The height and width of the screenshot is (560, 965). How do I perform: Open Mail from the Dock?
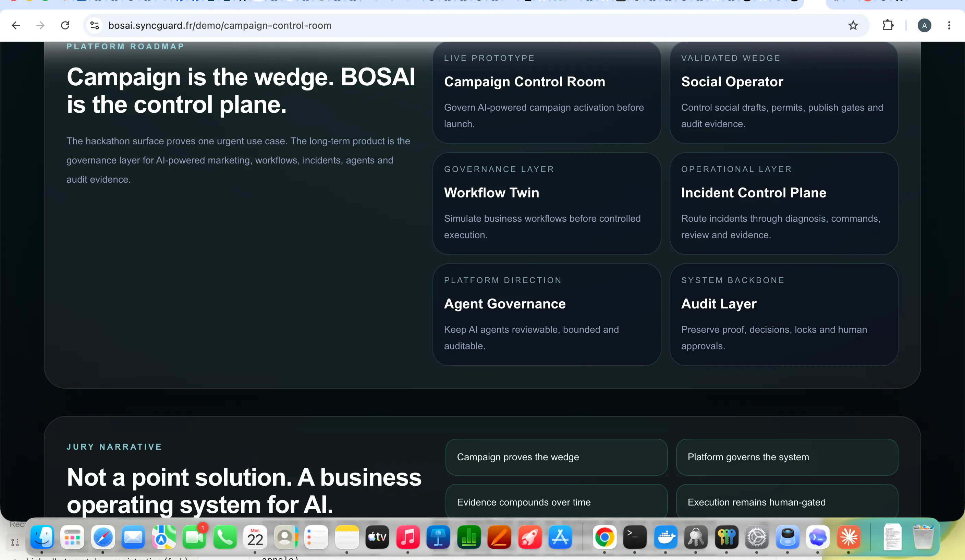tap(133, 537)
